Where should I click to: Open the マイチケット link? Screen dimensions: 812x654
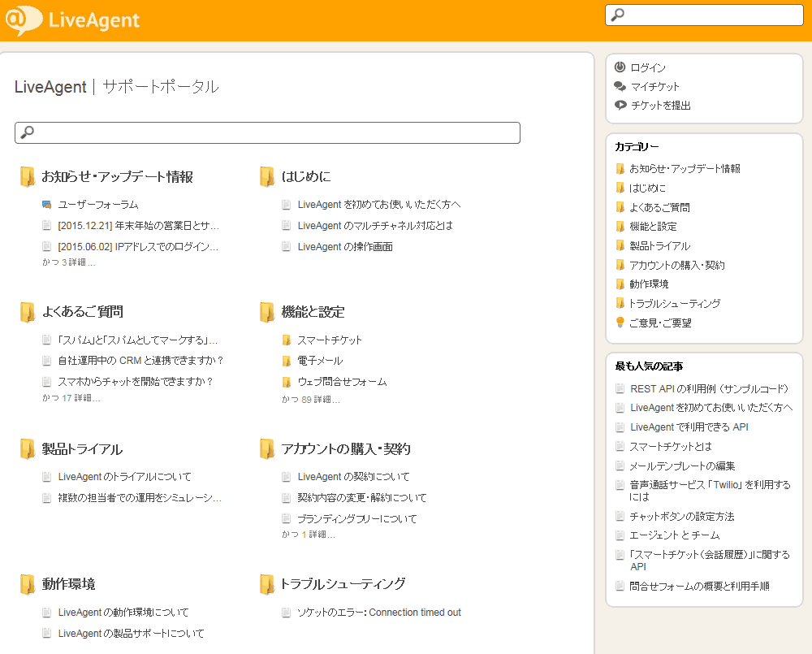point(654,87)
